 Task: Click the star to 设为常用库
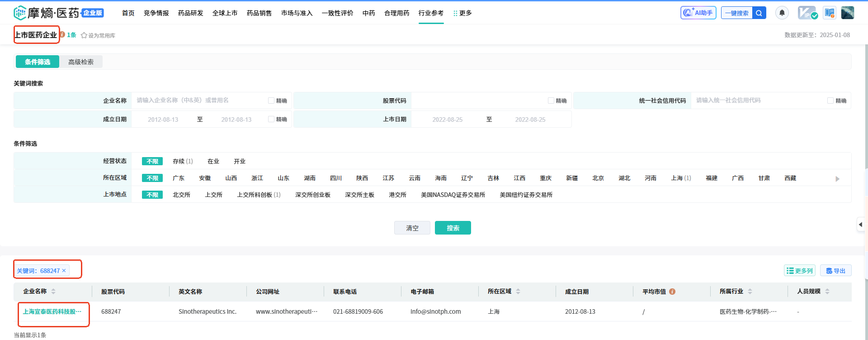click(x=84, y=35)
